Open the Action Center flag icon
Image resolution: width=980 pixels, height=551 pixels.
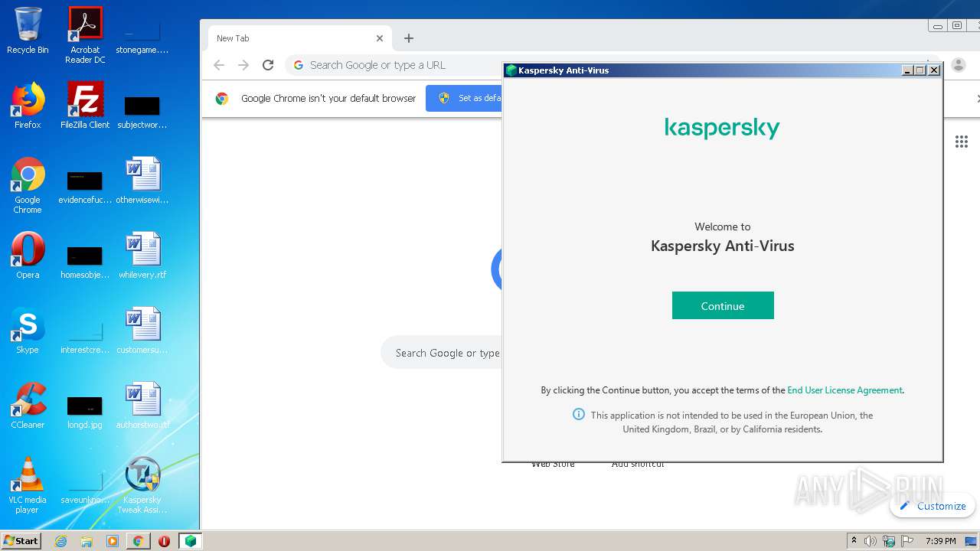pos(907,541)
